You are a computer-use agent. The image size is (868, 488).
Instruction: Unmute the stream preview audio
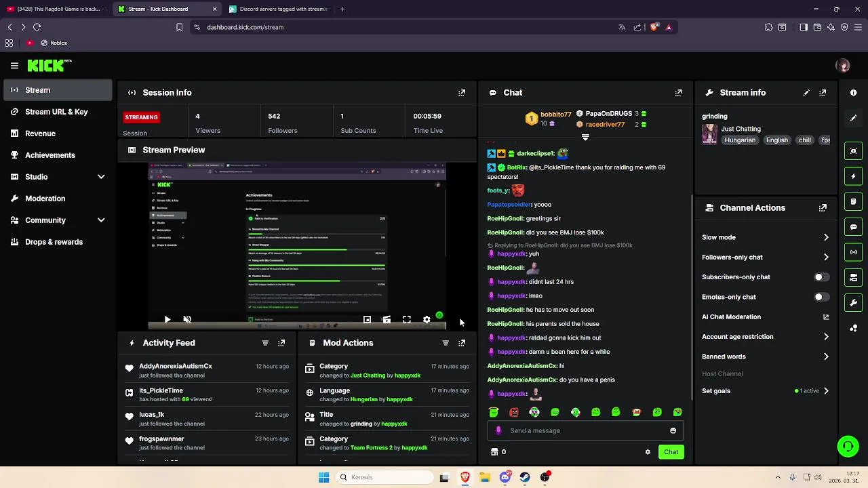point(187,319)
